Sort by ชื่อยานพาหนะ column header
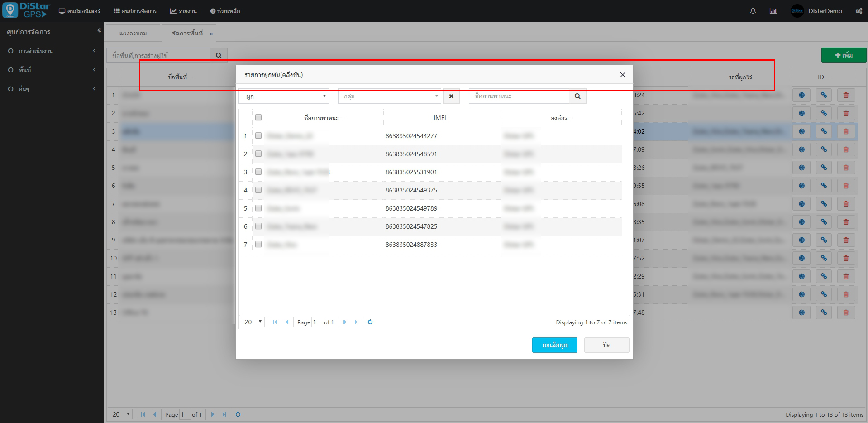868x423 pixels. coord(324,118)
